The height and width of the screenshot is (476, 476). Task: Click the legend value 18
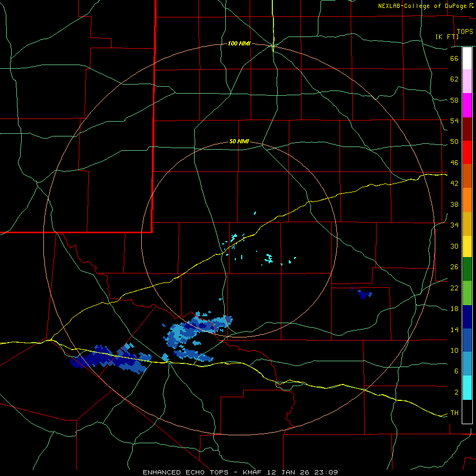(x=454, y=309)
